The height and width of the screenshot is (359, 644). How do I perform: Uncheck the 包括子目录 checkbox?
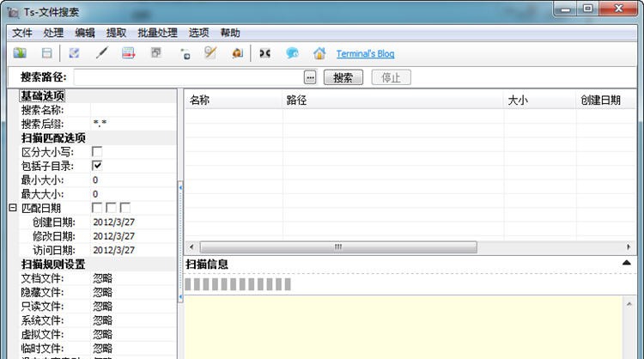click(x=97, y=166)
